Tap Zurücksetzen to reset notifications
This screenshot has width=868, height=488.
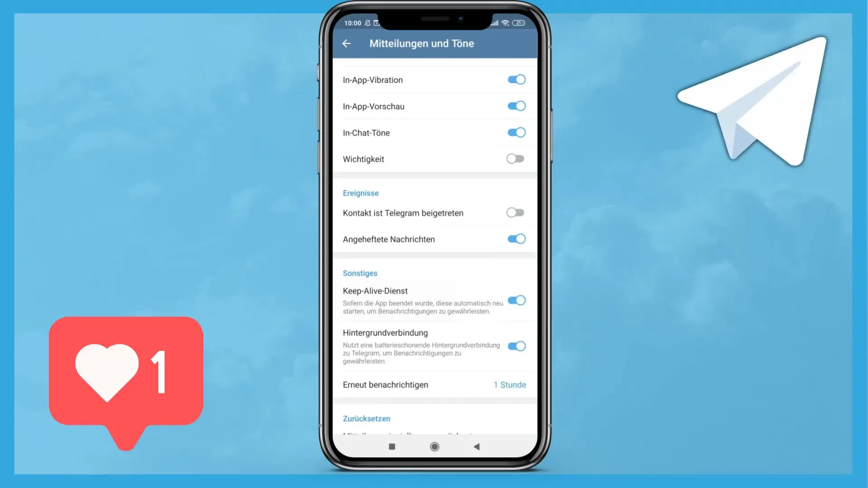coord(367,418)
